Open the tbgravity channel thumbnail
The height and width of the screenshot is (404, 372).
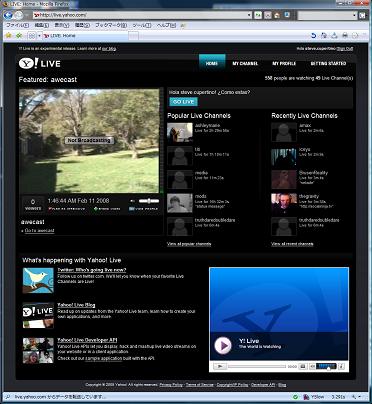284,203
